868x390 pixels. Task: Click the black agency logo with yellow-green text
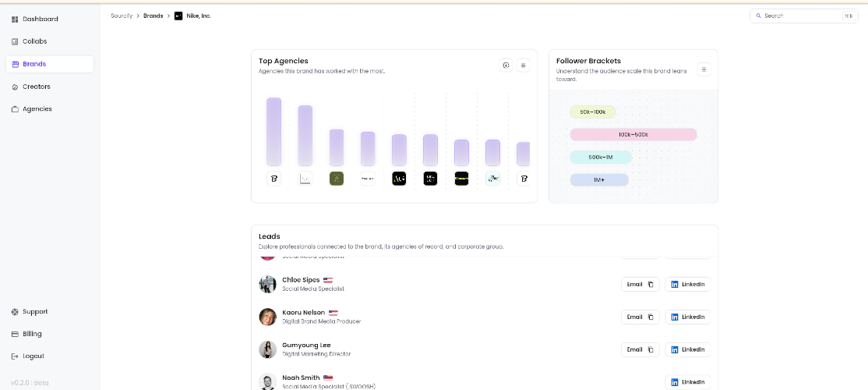(x=462, y=179)
